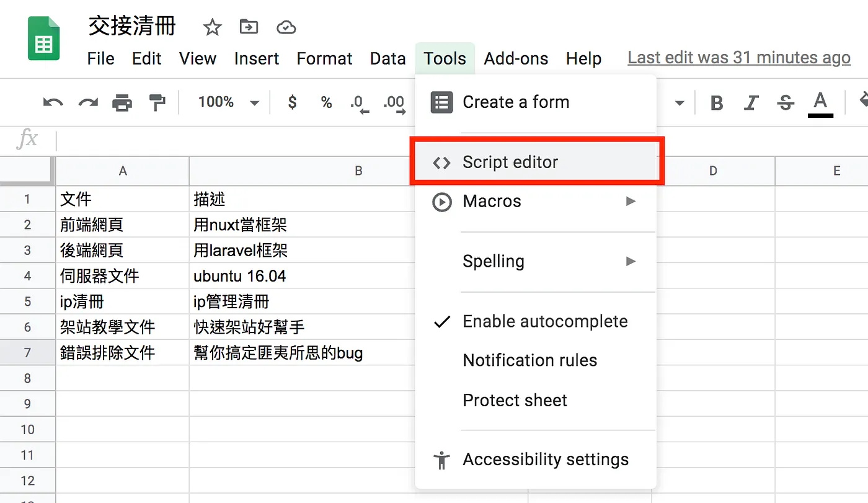Select Notification rules

coord(536,360)
